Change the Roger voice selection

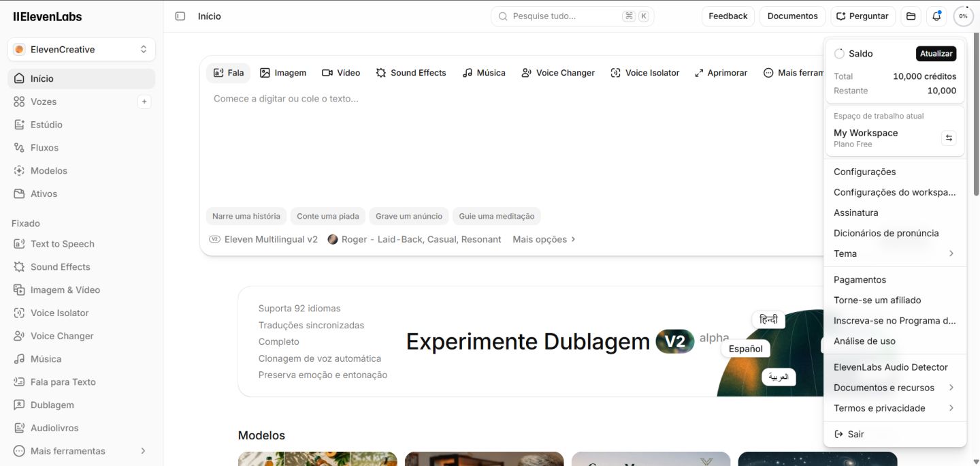point(414,239)
